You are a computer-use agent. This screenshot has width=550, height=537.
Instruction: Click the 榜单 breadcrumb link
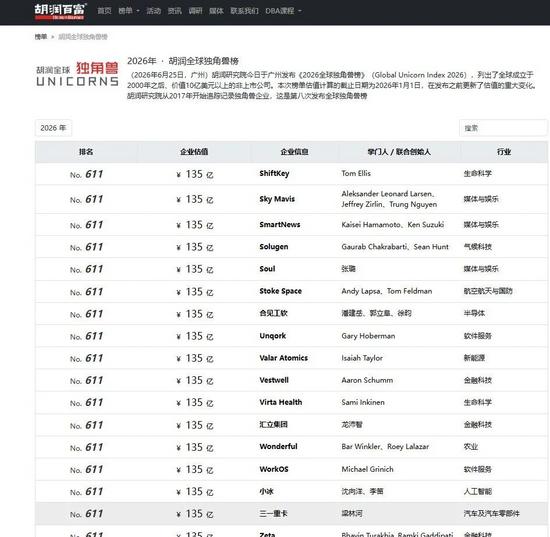tap(41, 36)
